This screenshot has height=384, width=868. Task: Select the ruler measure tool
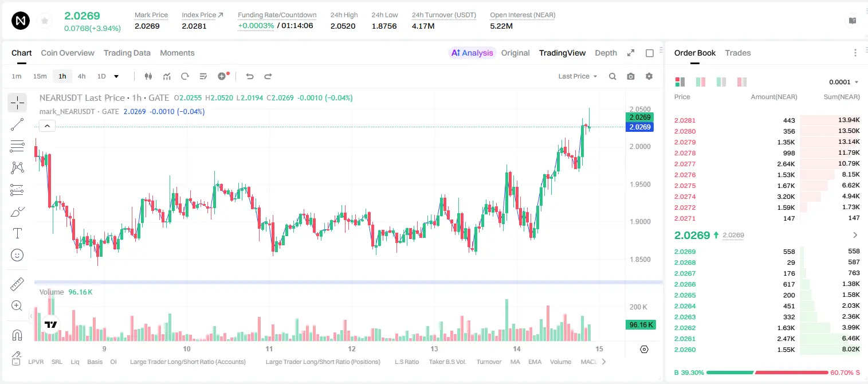[17, 284]
